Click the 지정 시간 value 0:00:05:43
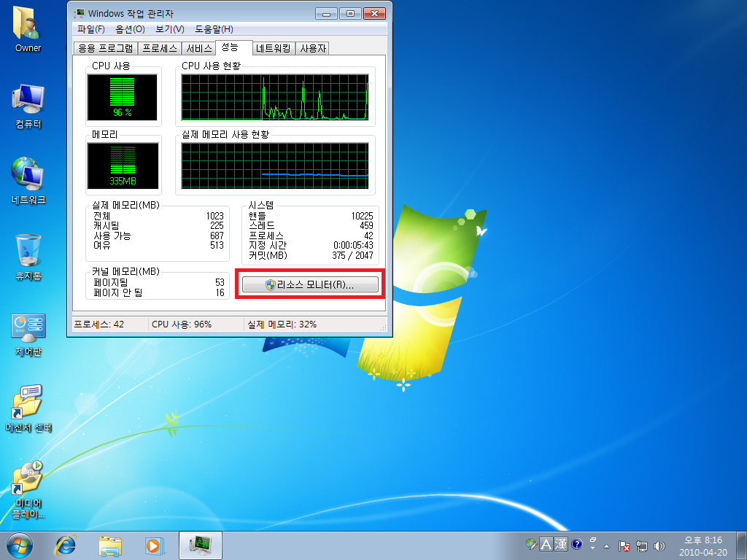Screen dimensions: 747x560 pos(353,245)
